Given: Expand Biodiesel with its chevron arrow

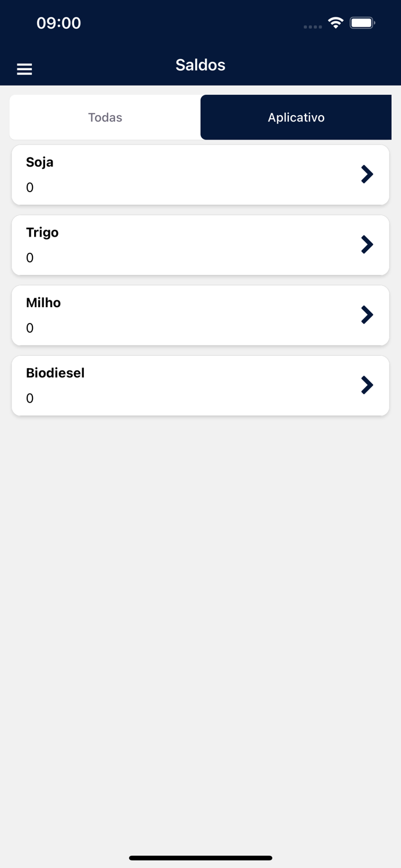Looking at the screenshot, I should 367,385.
